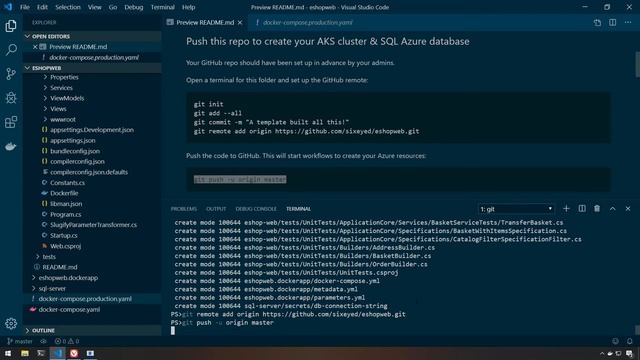The image size is (640, 360).
Task: Open notifications bell in status bar
Action: click(x=630, y=341)
